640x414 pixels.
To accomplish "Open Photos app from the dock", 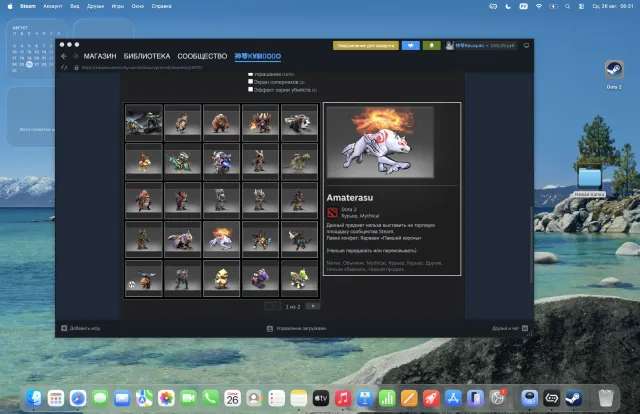I will (166, 398).
